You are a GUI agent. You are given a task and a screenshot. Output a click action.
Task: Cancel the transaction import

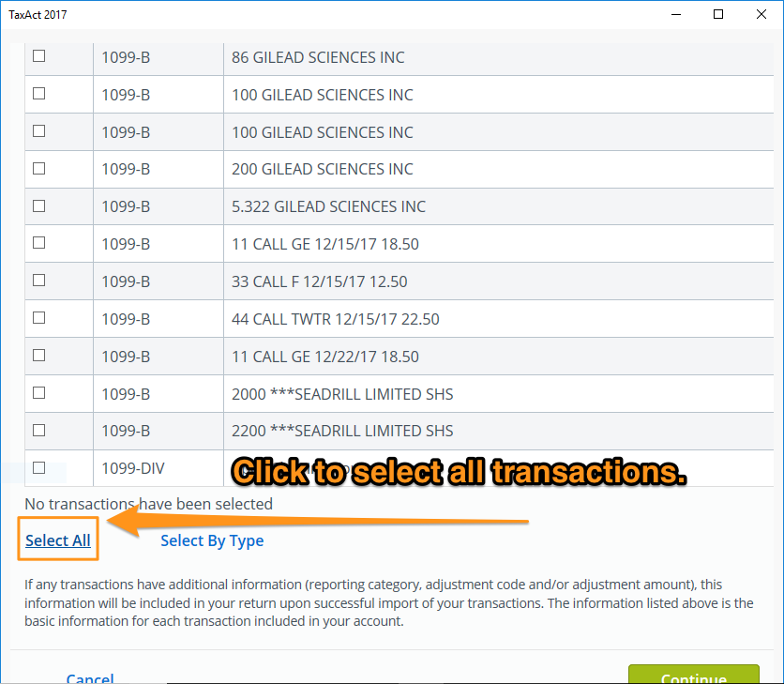coord(90,678)
